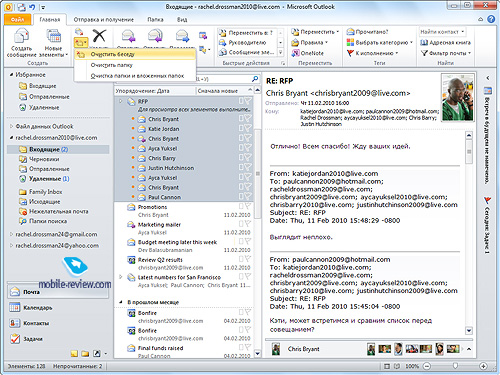The width and height of the screenshot is (500, 375).
Task: Click the category box on Promotions message
Action: (x=241, y=206)
